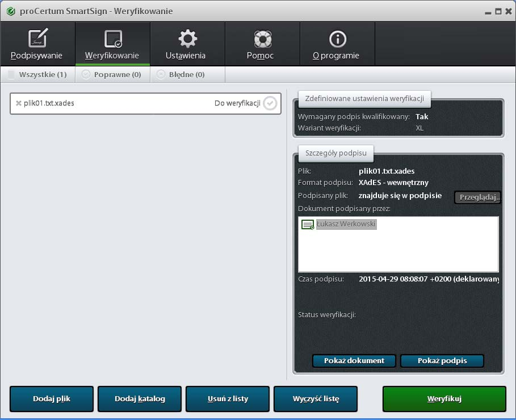Click the Do weryfikacji status text
The width and height of the screenshot is (516, 420).
pos(237,103)
